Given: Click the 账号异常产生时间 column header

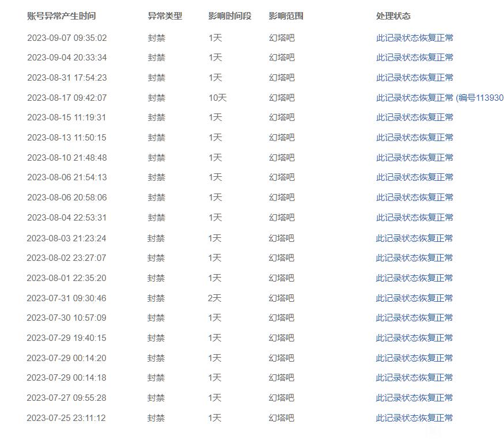Looking at the screenshot, I should coord(62,16).
